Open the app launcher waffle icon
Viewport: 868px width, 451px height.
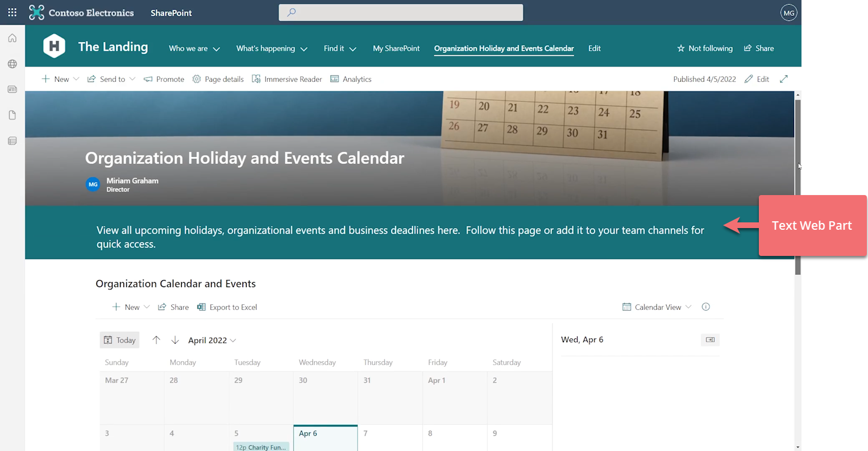[x=12, y=12]
